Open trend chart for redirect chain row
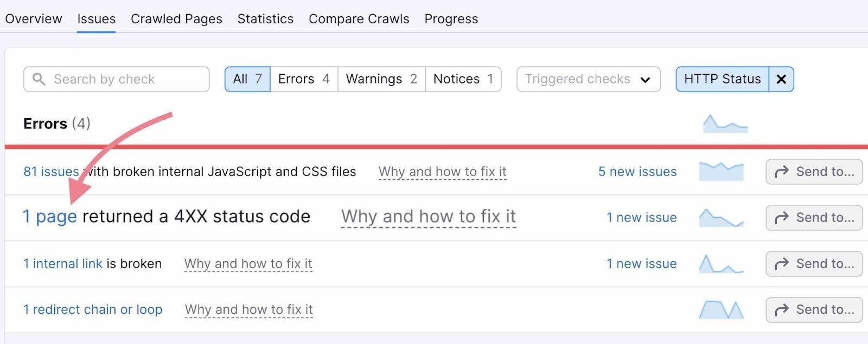This screenshot has width=868, height=344. pyautogui.click(x=721, y=310)
